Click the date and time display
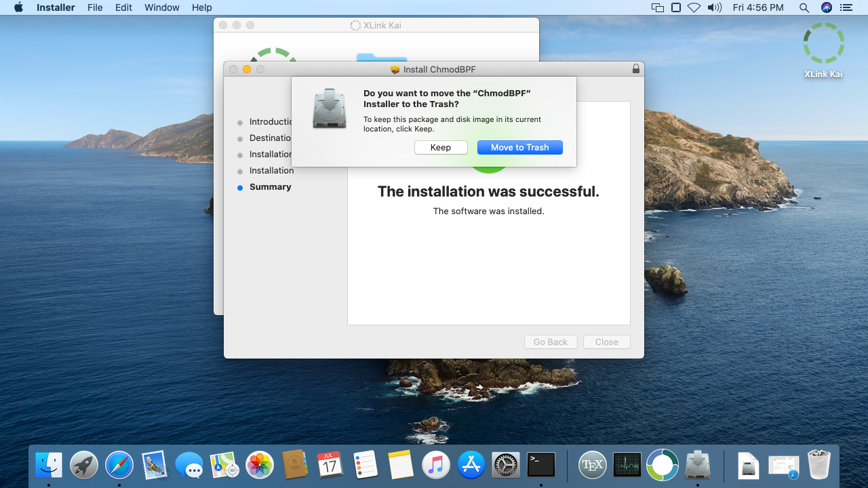The width and height of the screenshot is (868, 488). coord(758,7)
